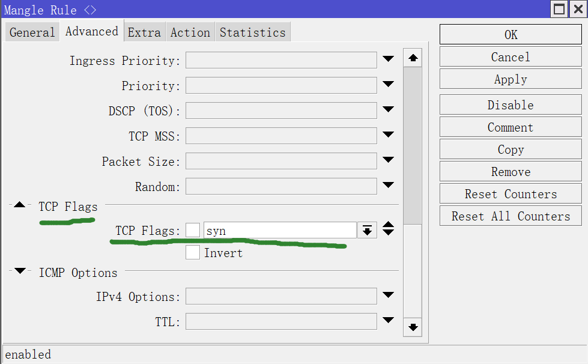588x364 pixels.
Task: Disable the mangle rule
Action: point(511,105)
